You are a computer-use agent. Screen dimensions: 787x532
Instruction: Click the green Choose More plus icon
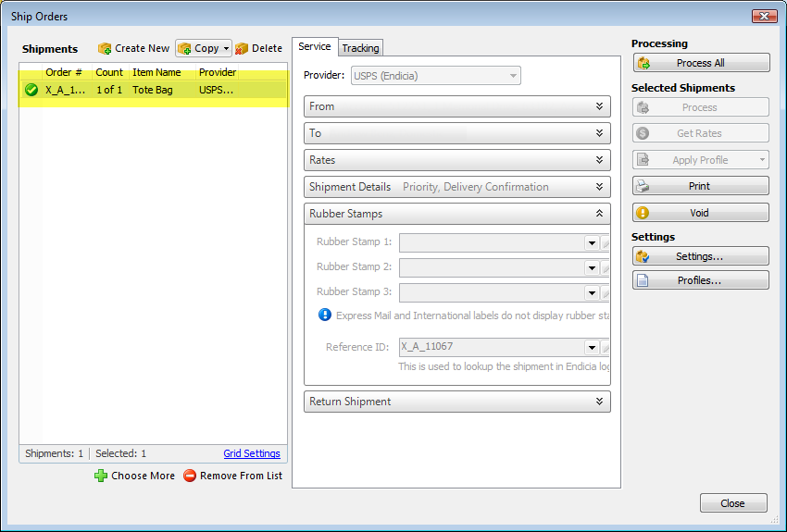tap(101, 476)
